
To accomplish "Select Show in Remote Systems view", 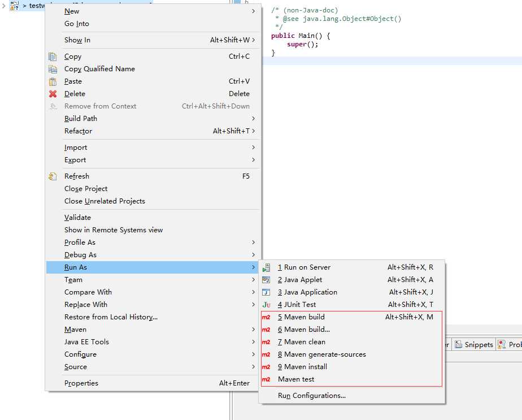I will pyautogui.click(x=153, y=230).
